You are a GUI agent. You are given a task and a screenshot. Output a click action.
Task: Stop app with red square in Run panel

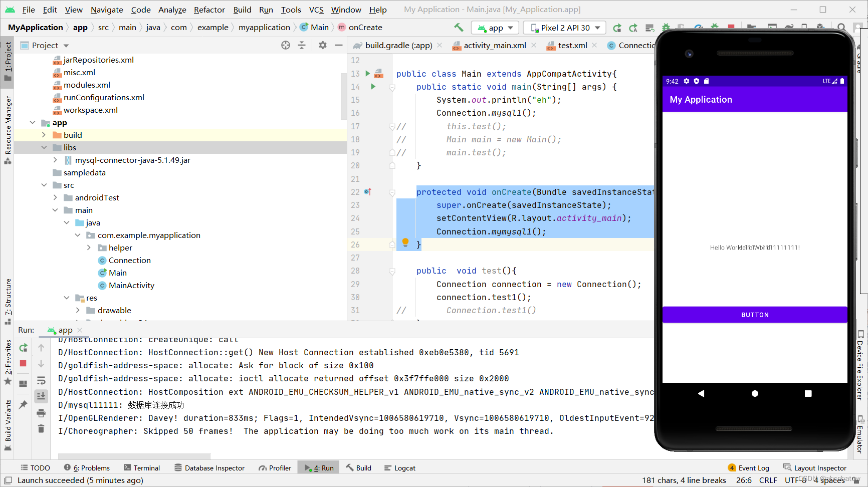[x=23, y=363]
